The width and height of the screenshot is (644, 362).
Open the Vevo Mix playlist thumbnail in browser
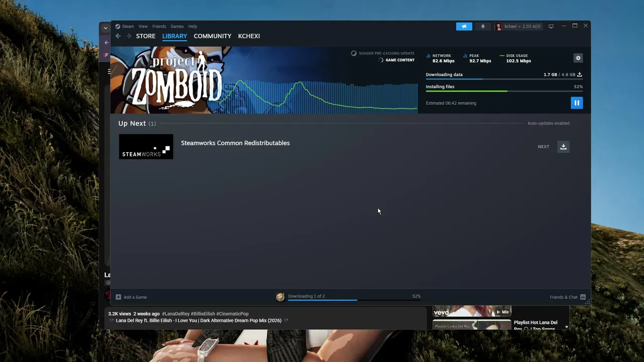click(472, 312)
